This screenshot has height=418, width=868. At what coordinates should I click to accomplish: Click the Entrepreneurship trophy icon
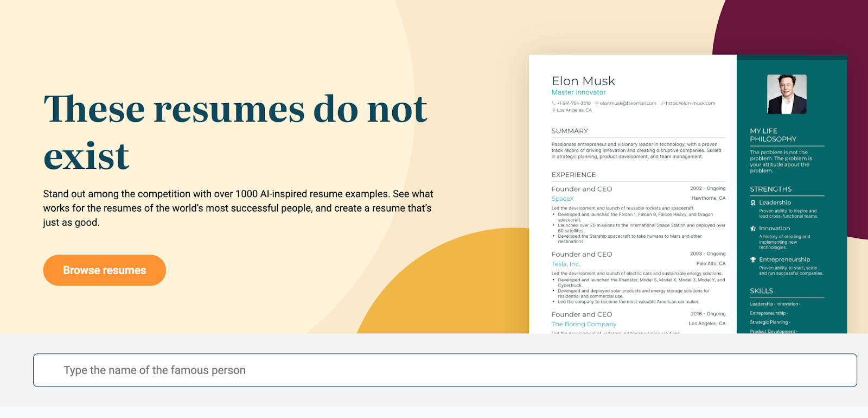(753, 259)
